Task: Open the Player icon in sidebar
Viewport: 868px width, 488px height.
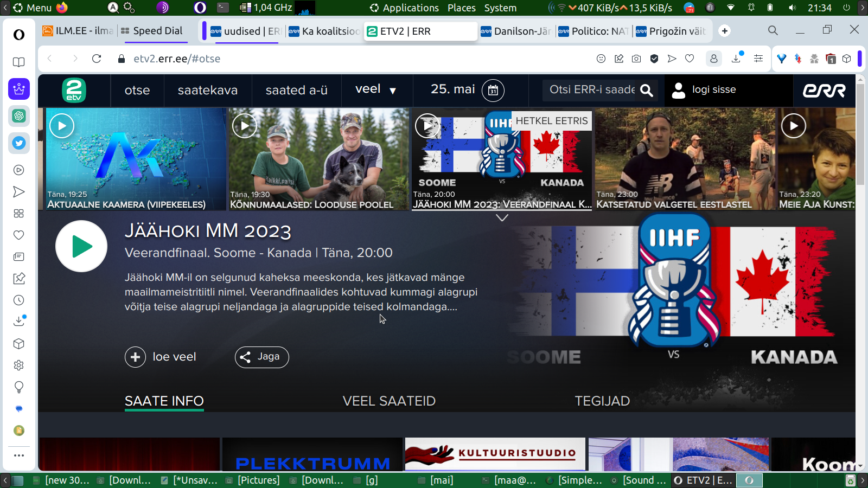Action: click(x=19, y=170)
